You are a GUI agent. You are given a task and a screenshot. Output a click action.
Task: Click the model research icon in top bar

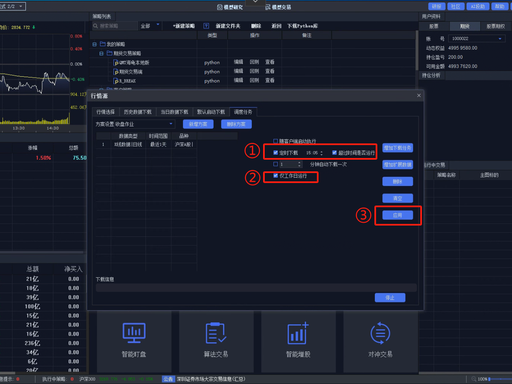pyautogui.click(x=220, y=7)
